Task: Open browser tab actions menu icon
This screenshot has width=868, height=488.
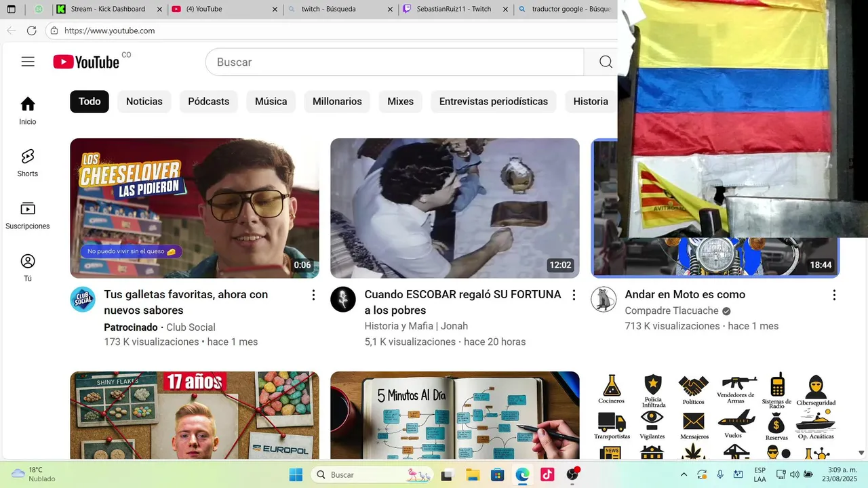Action: (x=11, y=9)
